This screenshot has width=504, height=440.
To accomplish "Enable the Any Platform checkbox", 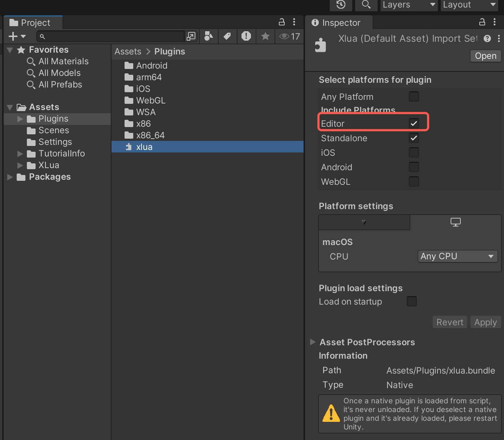I will click(x=414, y=97).
